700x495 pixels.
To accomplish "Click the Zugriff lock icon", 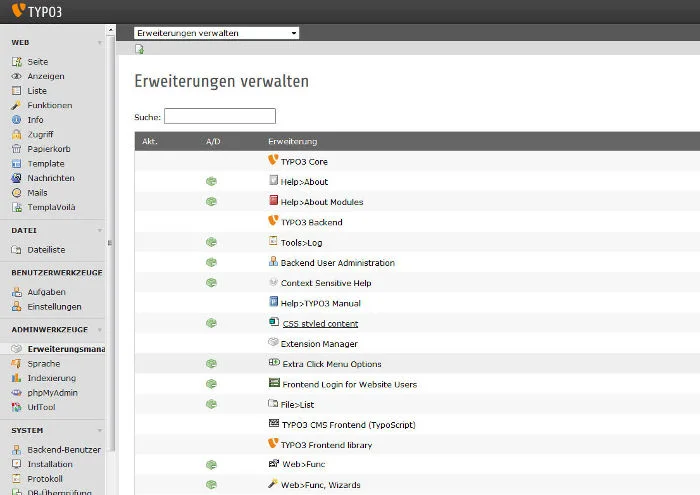I will (17, 134).
